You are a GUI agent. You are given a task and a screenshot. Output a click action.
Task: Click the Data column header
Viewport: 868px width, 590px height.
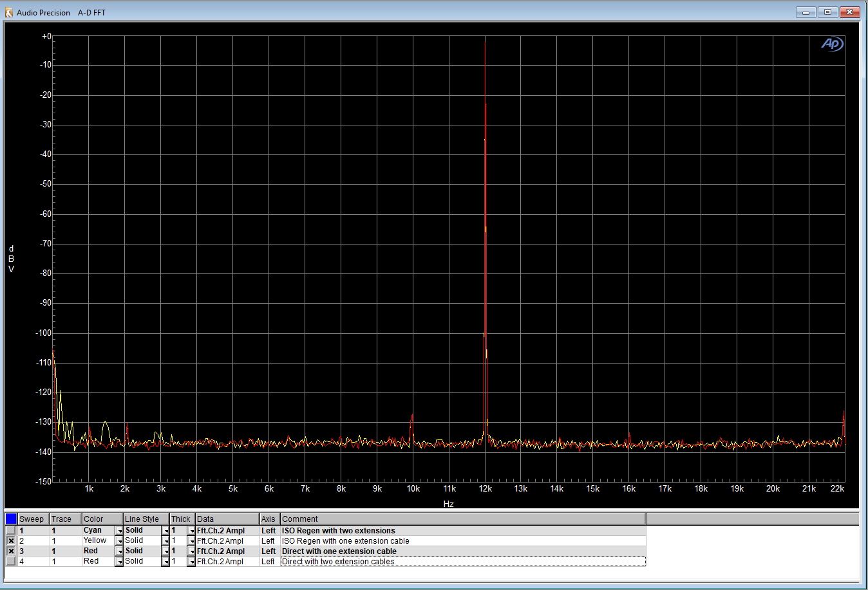[x=227, y=519]
